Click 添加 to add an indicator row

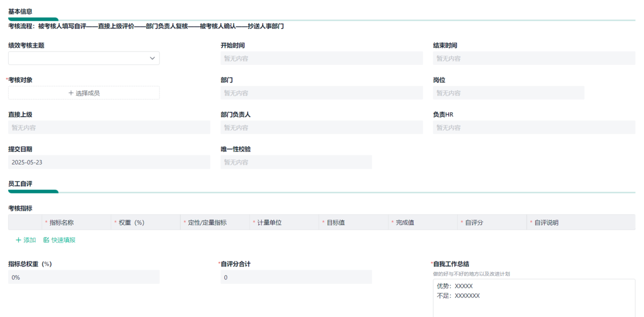[26, 240]
